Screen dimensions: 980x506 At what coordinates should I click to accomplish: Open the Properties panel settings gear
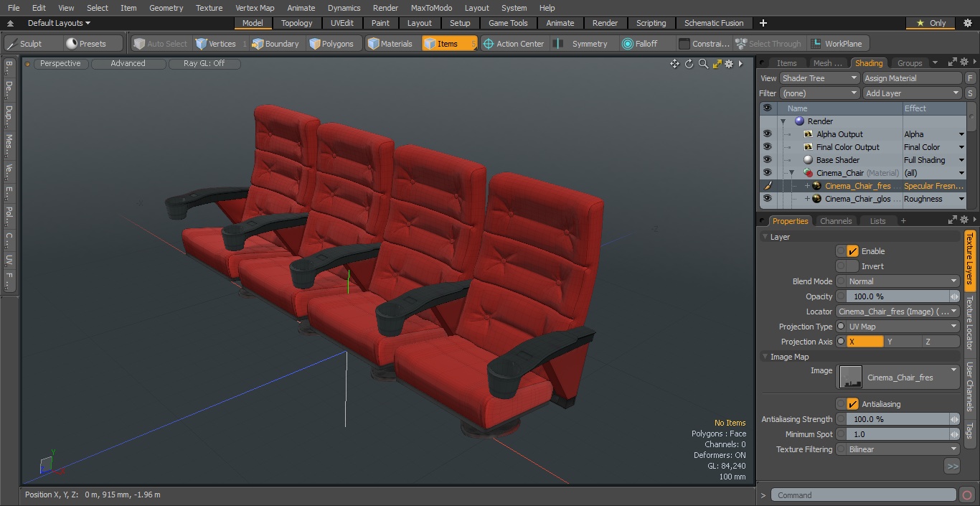(x=964, y=220)
